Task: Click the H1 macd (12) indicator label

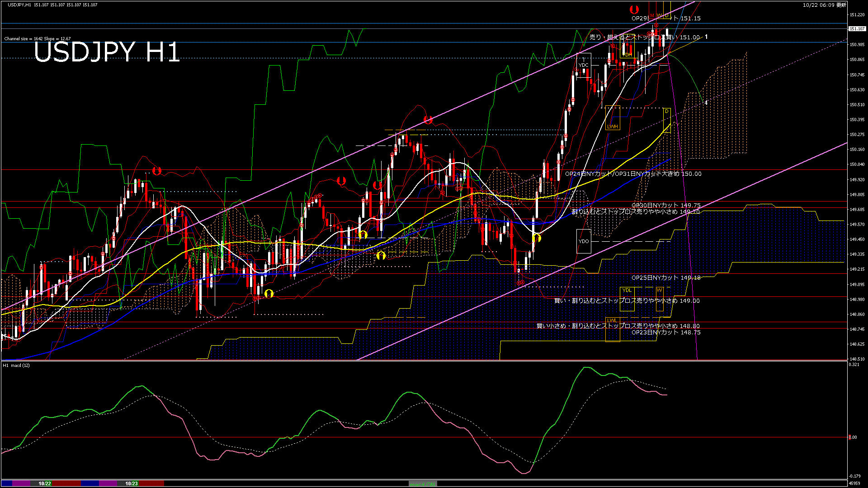Action: tap(16, 365)
